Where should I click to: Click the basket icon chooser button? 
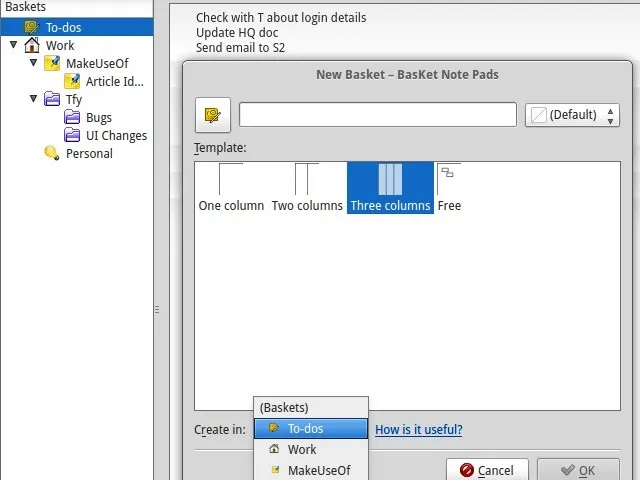pyautogui.click(x=212, y=115)
